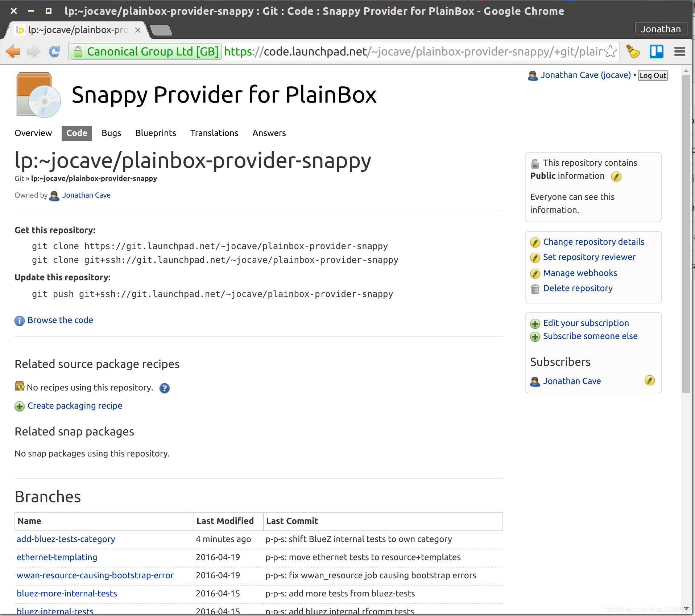Click the green padlock security icon
Image resolution: width=695 pixels, height=616 pixels.
[78, 52]
